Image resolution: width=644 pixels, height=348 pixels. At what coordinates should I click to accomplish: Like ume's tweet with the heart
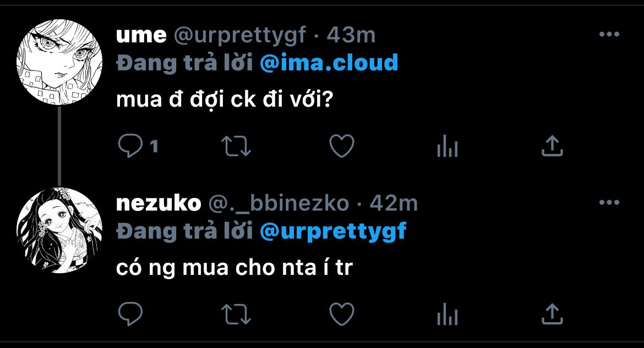click(341, 146)
